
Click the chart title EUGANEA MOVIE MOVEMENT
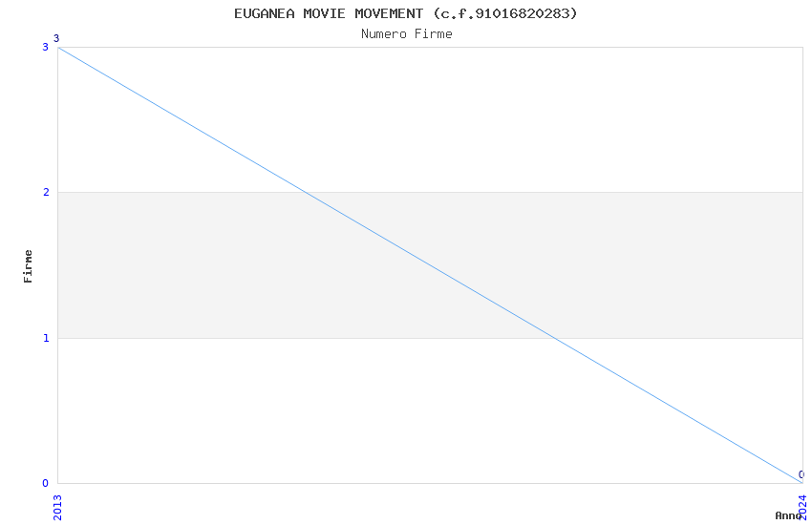[405, 13]
